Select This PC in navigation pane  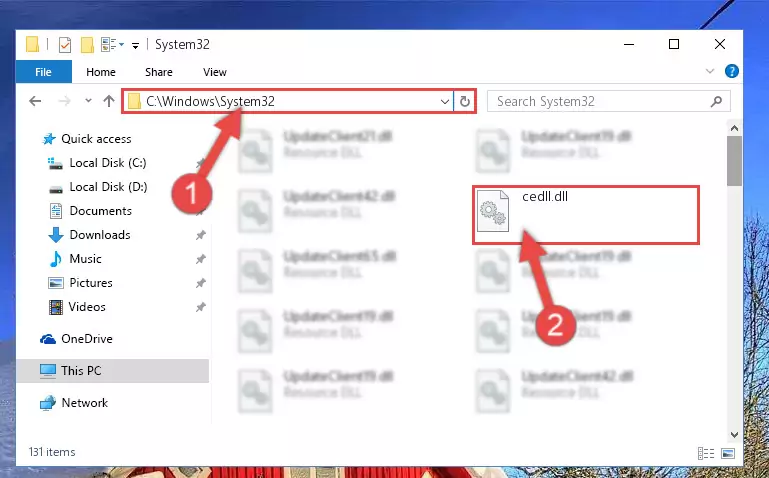pyautogui.click(x=113, y=371)
